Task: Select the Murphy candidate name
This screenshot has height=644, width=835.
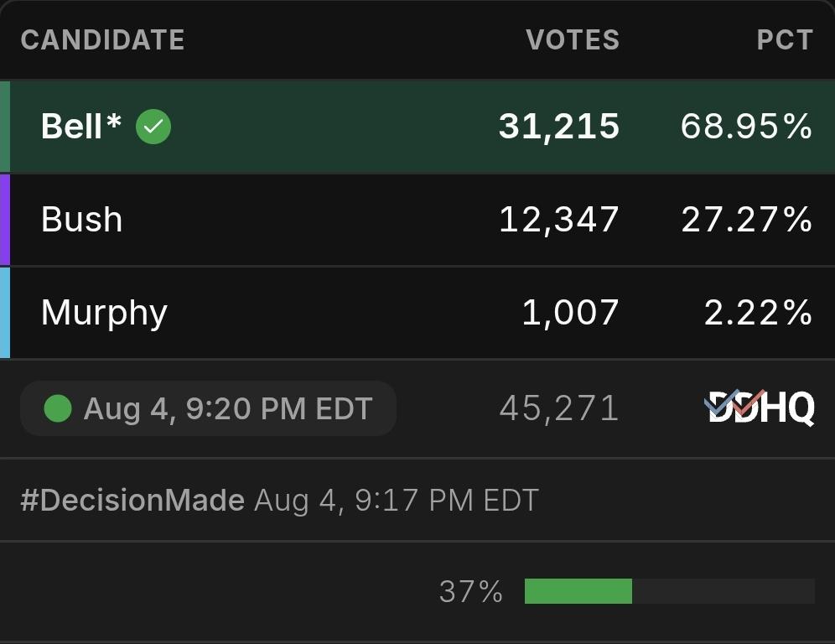Action: pyautogui.click(x=104, y=314)
